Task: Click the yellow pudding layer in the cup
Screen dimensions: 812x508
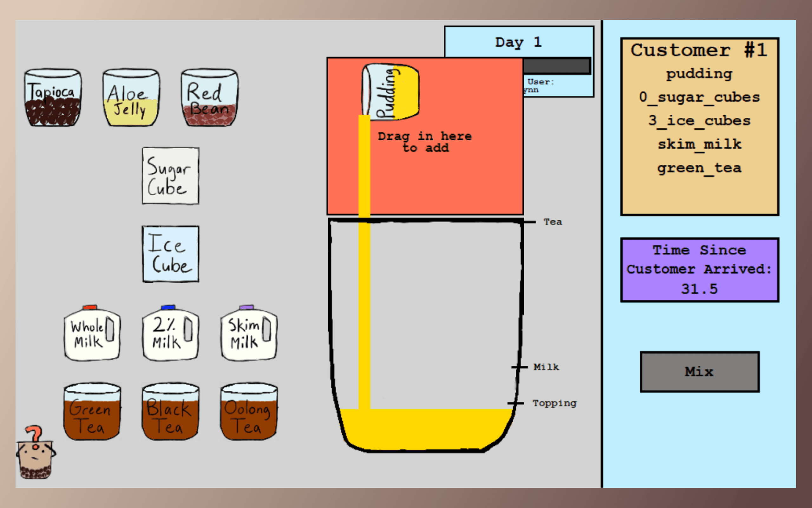Action: [x=426, y=429]
